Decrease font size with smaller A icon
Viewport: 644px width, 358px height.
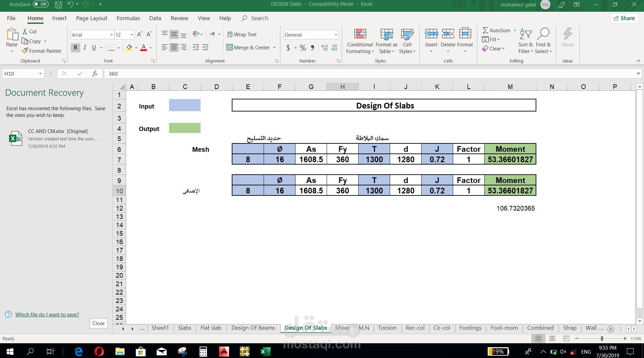coord(149,34)
